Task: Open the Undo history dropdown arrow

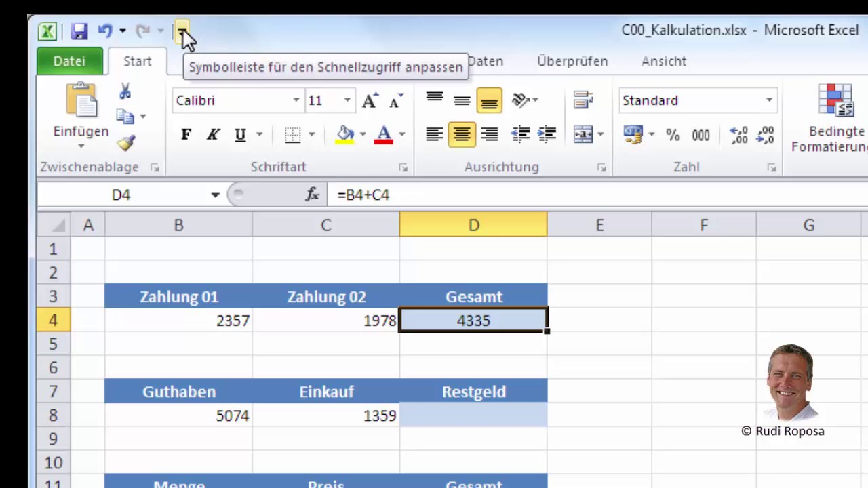Action: [x=123, y=30]
